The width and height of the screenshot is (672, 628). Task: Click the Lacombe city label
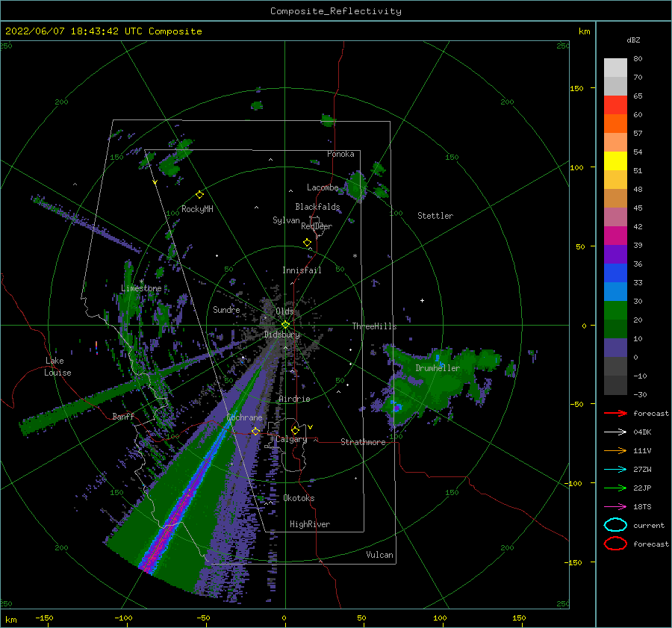323,187
